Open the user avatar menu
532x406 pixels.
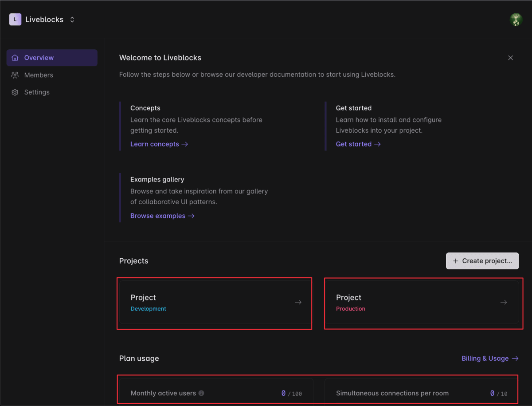(516, 20)
